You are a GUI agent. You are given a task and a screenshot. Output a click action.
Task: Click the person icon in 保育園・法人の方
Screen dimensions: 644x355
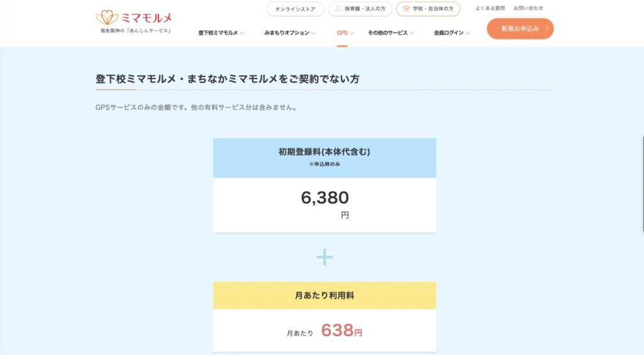pos(338,9)
